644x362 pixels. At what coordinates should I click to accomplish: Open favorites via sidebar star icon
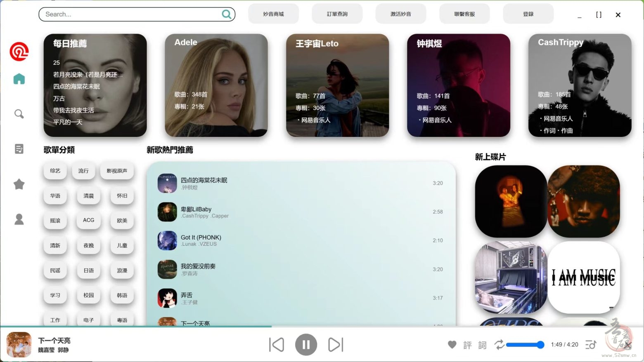coord(19,184)
